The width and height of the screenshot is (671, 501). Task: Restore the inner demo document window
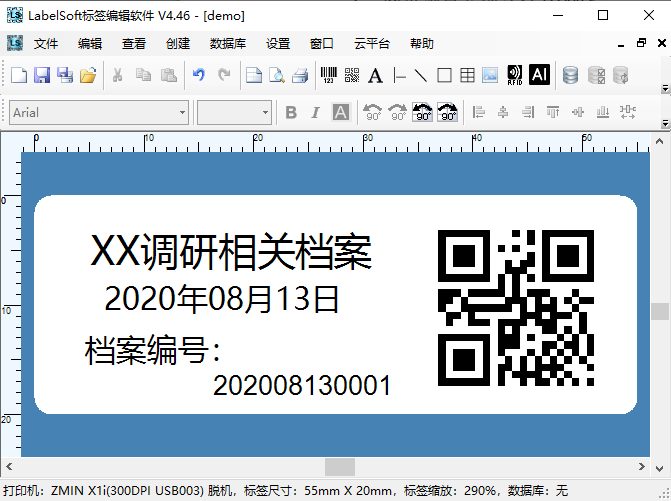641,43
